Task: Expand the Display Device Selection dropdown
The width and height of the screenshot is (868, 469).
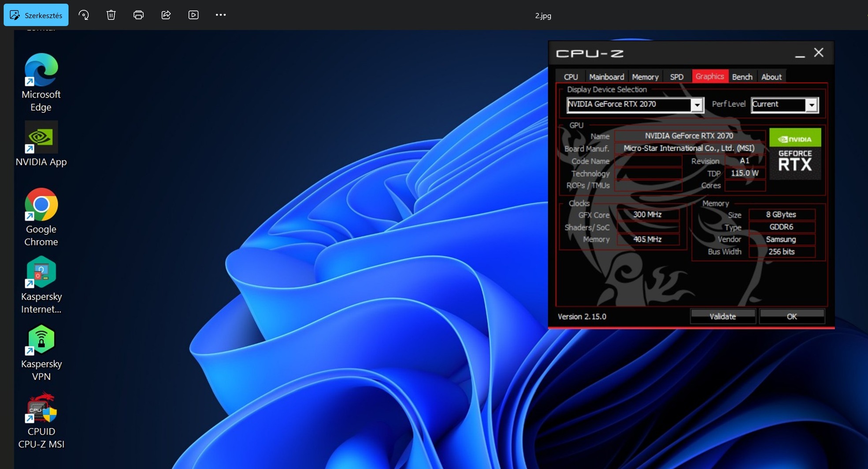Action: tap(697, 105)
